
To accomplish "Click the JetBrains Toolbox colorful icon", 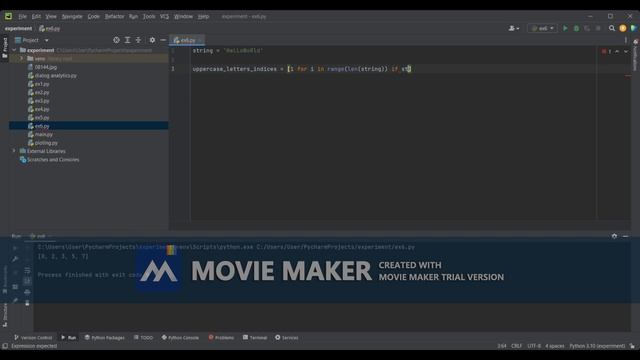I will click(633, 28).
